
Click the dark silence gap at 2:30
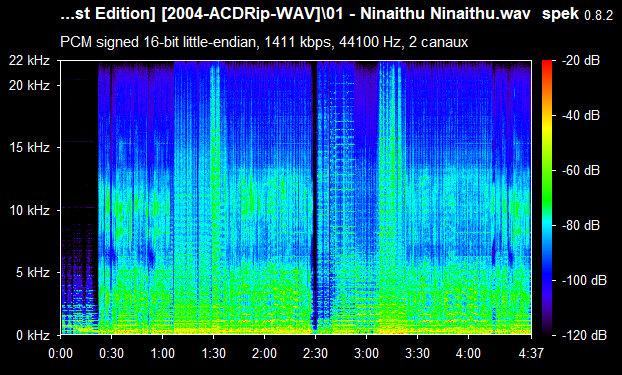pos(315,198)
